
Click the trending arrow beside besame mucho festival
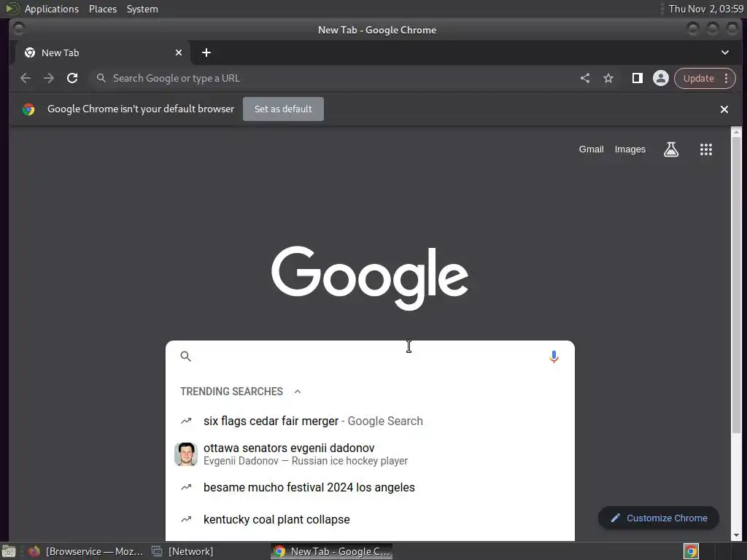click(186, 487)
